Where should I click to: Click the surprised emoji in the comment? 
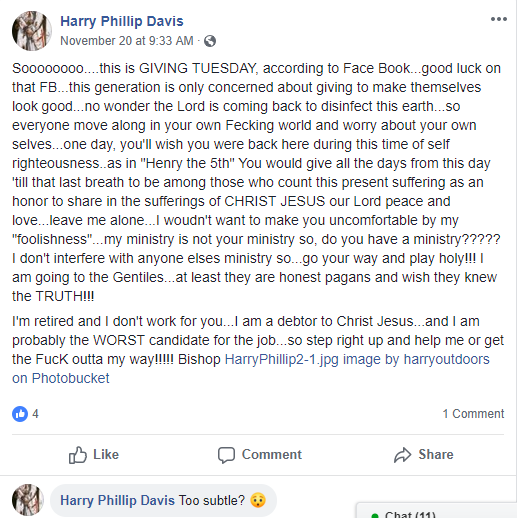[x=258, y=500]
